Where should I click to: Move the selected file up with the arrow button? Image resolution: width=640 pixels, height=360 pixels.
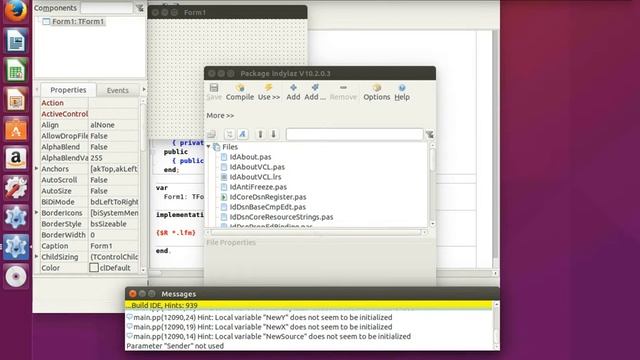[x=260, y=134]
